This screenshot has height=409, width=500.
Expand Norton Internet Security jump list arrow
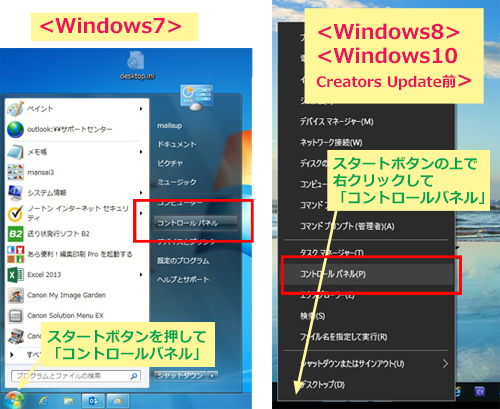pyautogui.click(x=141, y=213)
